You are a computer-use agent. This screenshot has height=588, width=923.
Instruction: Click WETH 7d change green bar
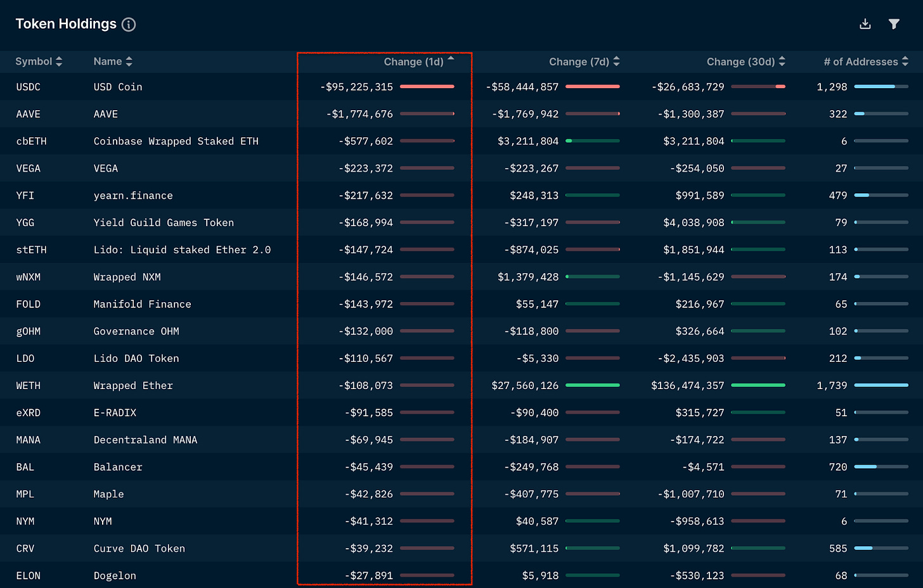(x=593, y=385)
